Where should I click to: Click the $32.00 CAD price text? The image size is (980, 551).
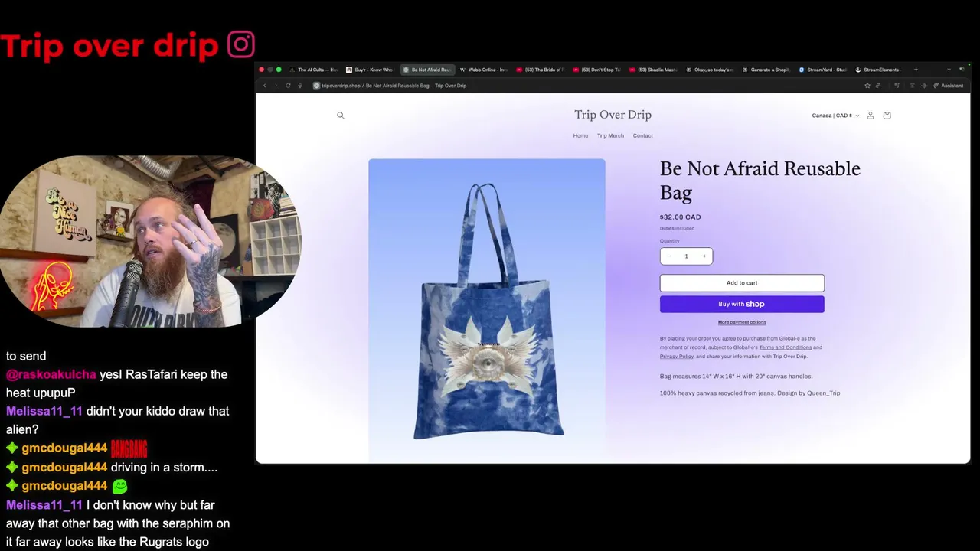tap(681, 217)
